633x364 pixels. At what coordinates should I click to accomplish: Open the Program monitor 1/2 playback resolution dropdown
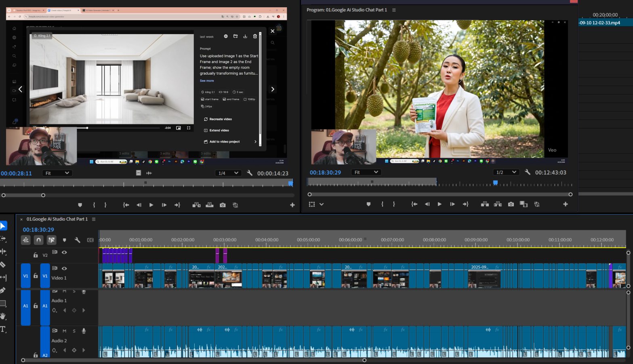click(x=506, y=172)
